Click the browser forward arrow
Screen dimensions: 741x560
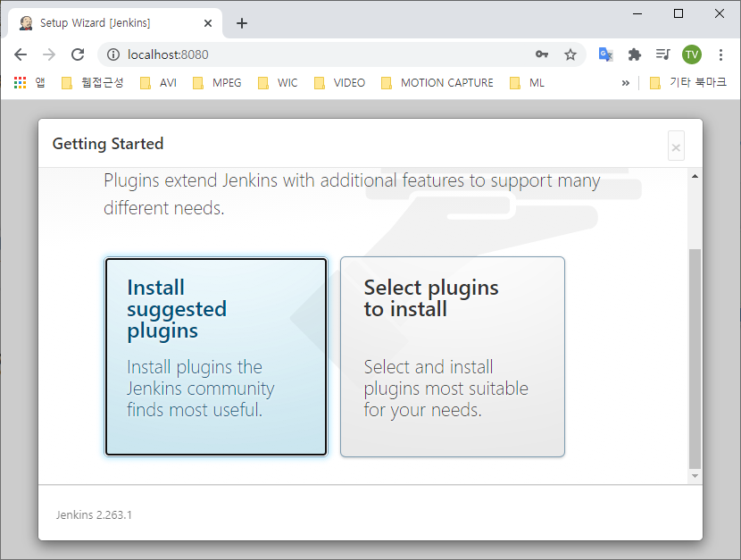49,54
